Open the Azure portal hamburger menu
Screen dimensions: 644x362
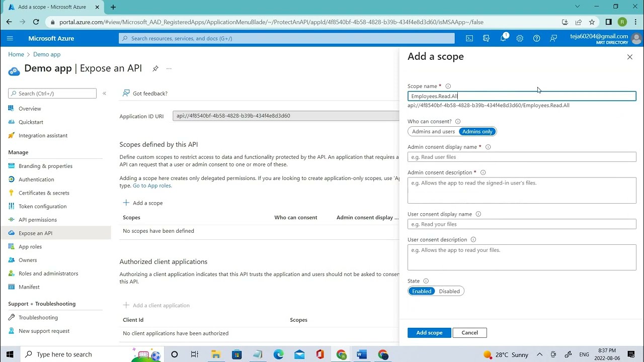click(10, 38)
